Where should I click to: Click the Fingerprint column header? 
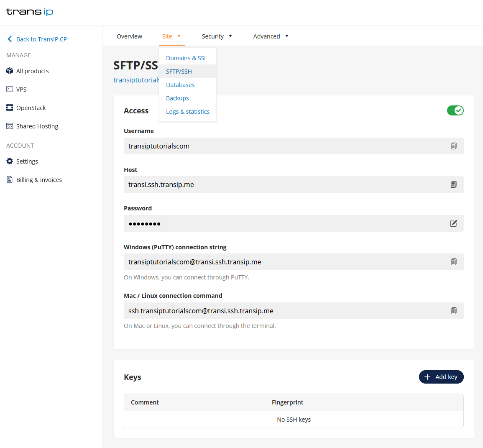(x=287, y=402)
